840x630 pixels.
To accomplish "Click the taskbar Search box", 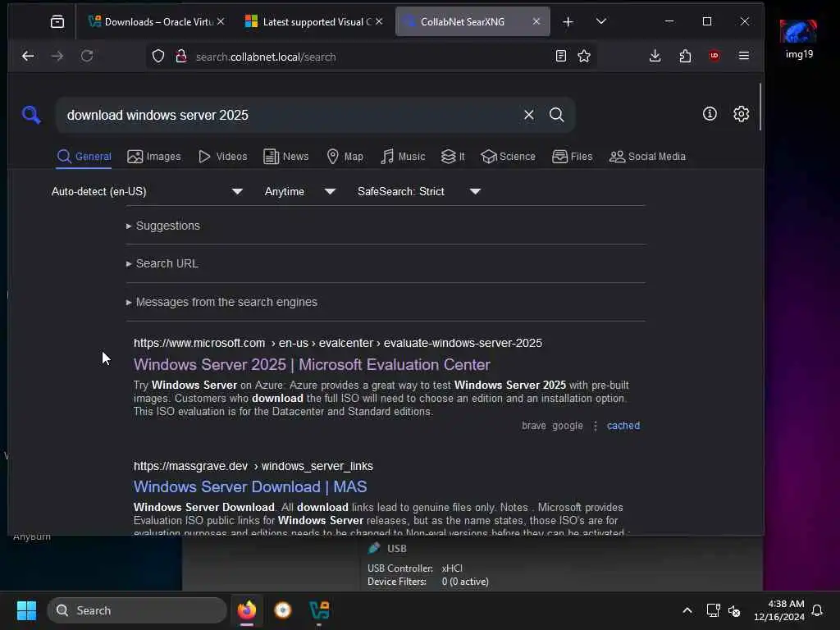I will tap(137, 610).
